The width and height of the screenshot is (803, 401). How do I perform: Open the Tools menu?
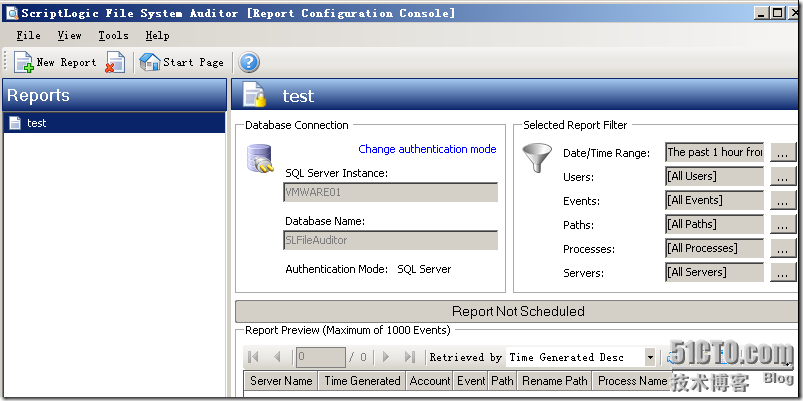coord(113,35)
